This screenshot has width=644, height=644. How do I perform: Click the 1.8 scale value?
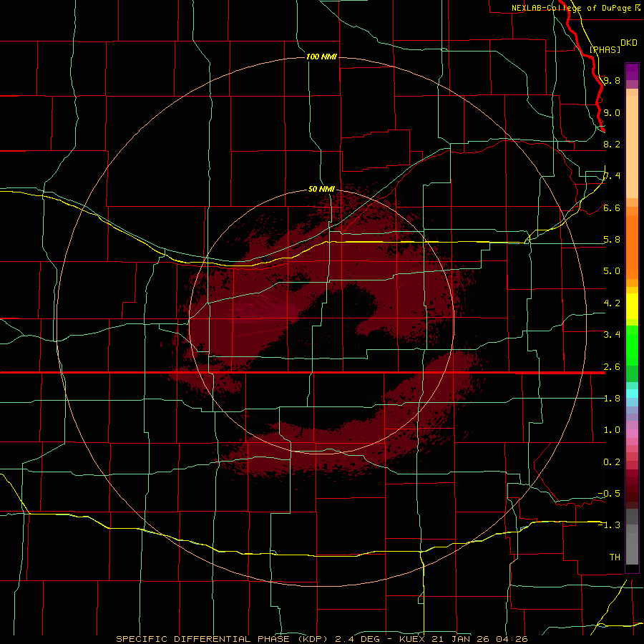pyautogui.click(x=612, y=399)
